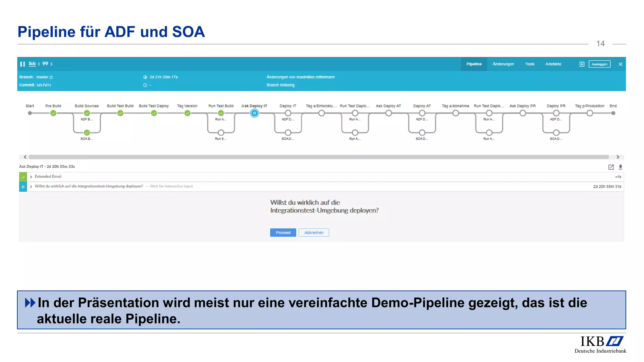Click the 'Branch indexing' text
The image size is (644, 362).
coord(280,85)
